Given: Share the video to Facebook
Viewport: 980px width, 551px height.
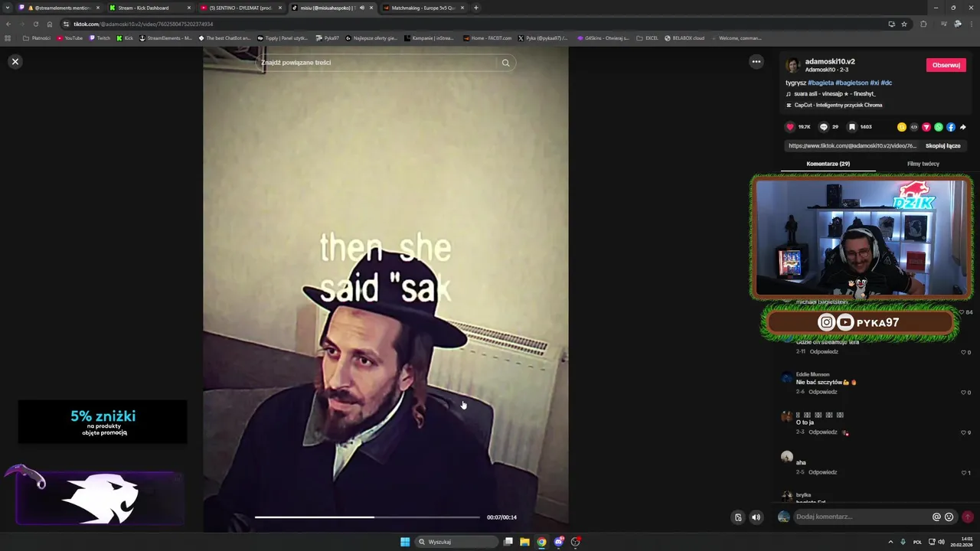Looking at the screenshot, I should tap(950, 127).
